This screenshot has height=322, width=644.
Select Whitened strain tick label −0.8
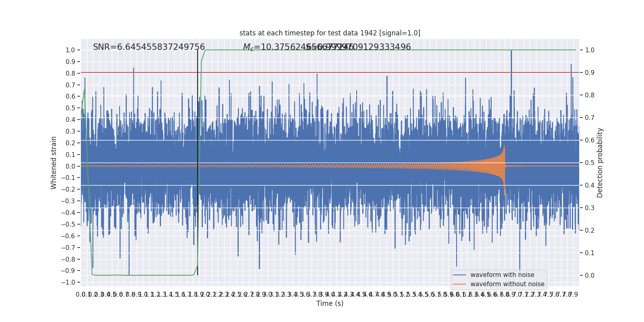click(68, 260)
